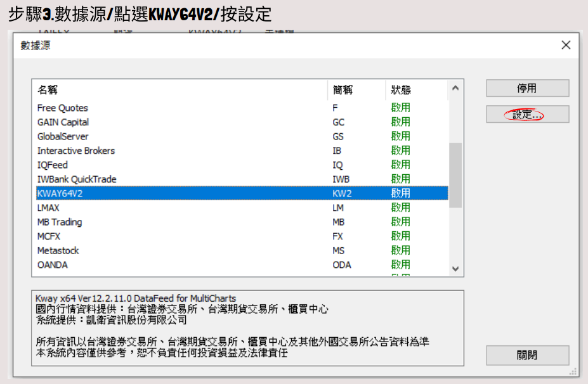This screenshot has height=384, width=588.
Task: Select the GlobalServer data source row
Action: point(242,136)
